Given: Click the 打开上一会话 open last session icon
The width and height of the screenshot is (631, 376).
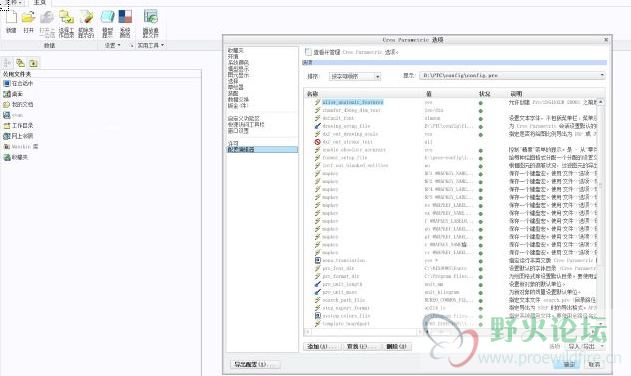Looking at the screenshot, I should [47, 18].
